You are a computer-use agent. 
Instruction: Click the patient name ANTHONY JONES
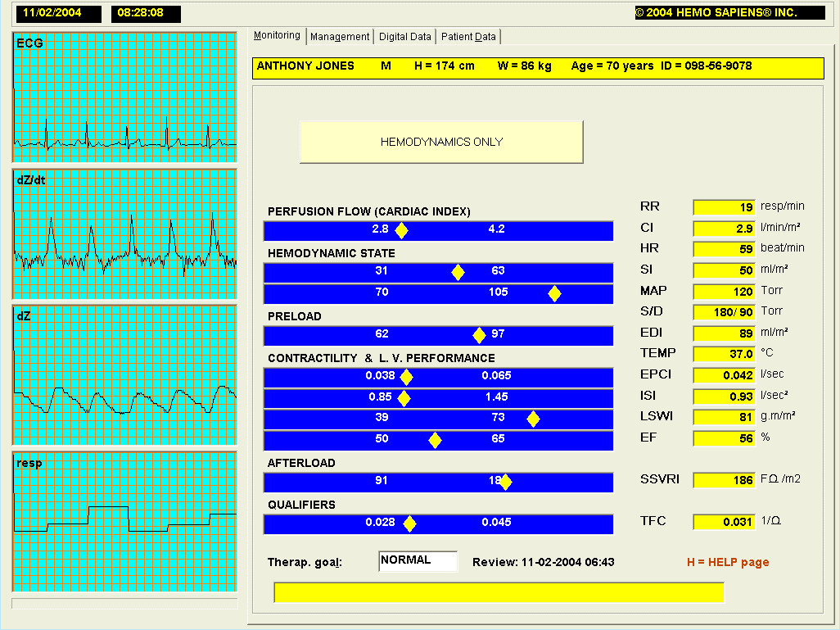click(x=305, y=66)
